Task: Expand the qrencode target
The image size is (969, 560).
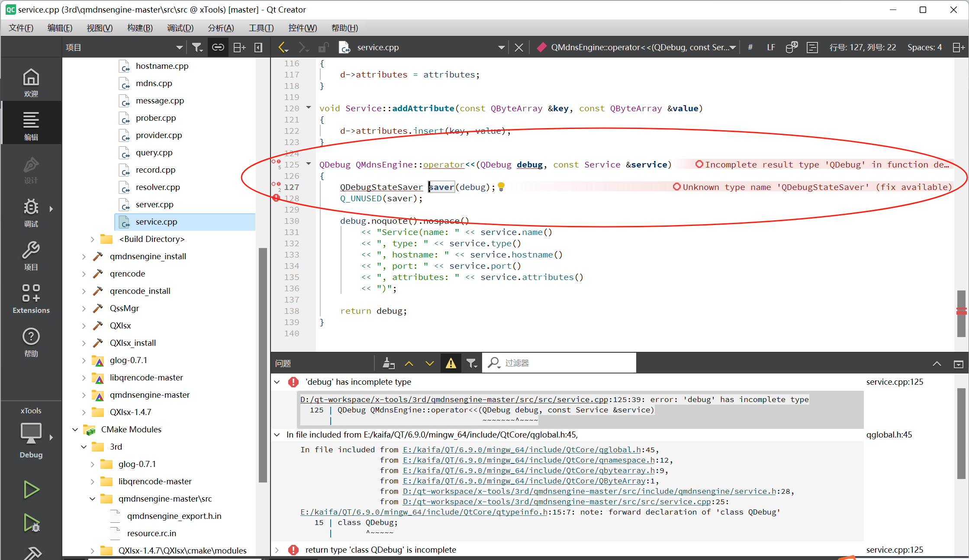Action: pyautogui.click(x=84, y=274)
